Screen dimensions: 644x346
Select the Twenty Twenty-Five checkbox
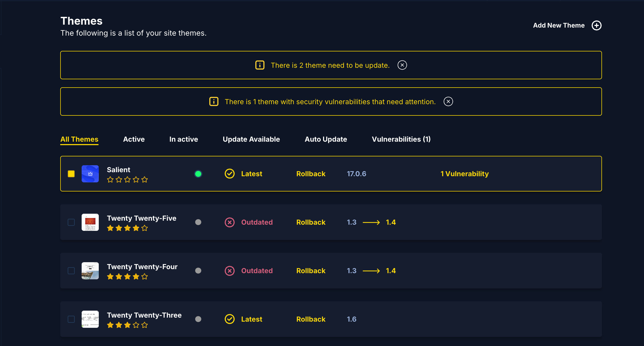71,222
